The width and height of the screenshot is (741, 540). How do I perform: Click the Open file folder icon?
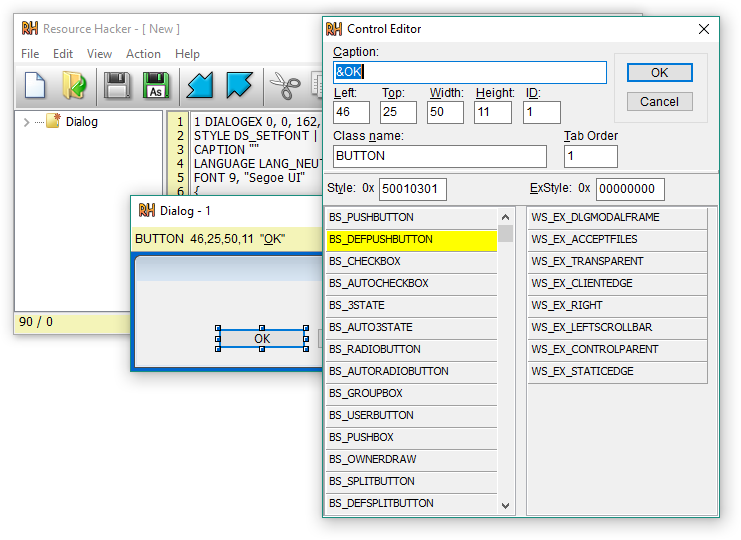(74, 86)
